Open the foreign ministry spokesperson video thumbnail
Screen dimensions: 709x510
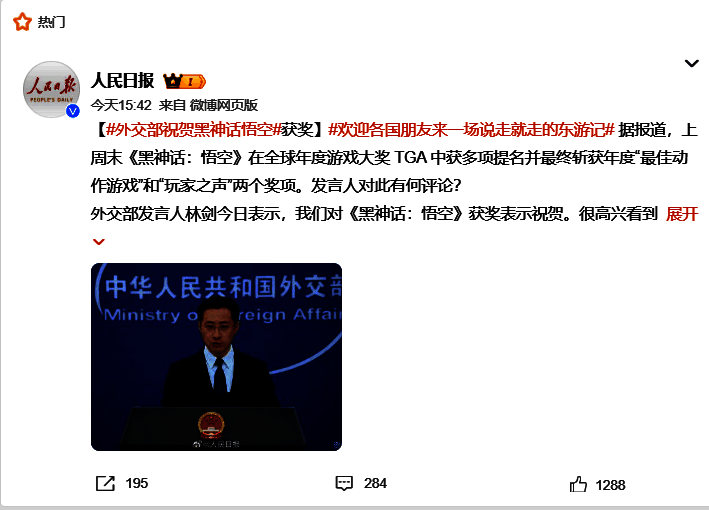click(x=216, y=357)
